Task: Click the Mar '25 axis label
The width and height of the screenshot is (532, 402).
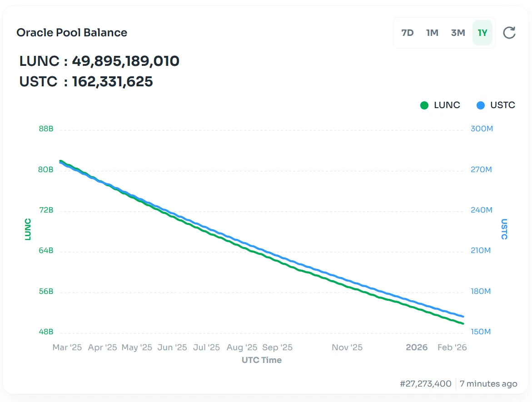Action: pos(67,347)
